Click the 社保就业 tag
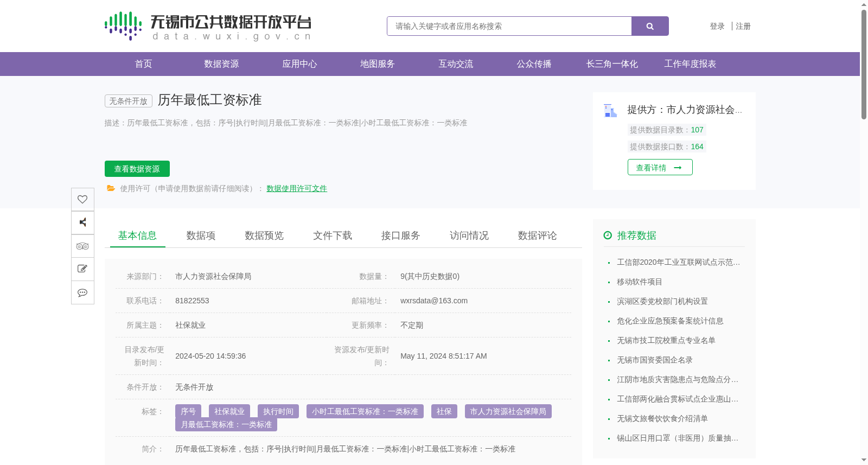 tap(229, 411)
